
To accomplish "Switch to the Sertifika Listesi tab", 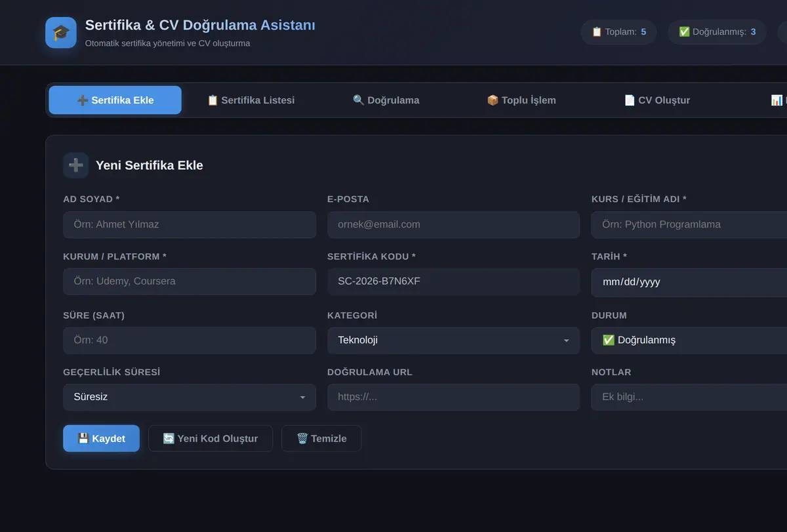I will tap(251, 100).
